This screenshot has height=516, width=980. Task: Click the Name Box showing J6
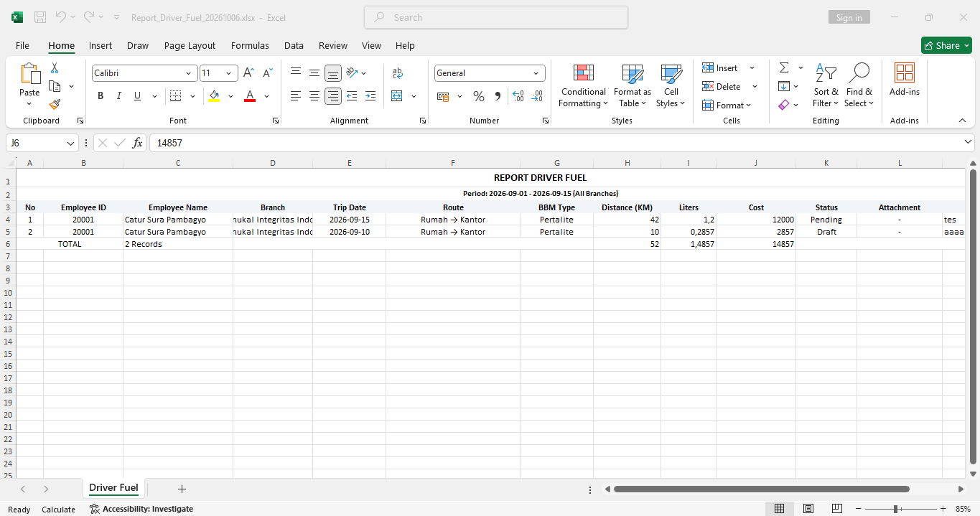[42, 143]
